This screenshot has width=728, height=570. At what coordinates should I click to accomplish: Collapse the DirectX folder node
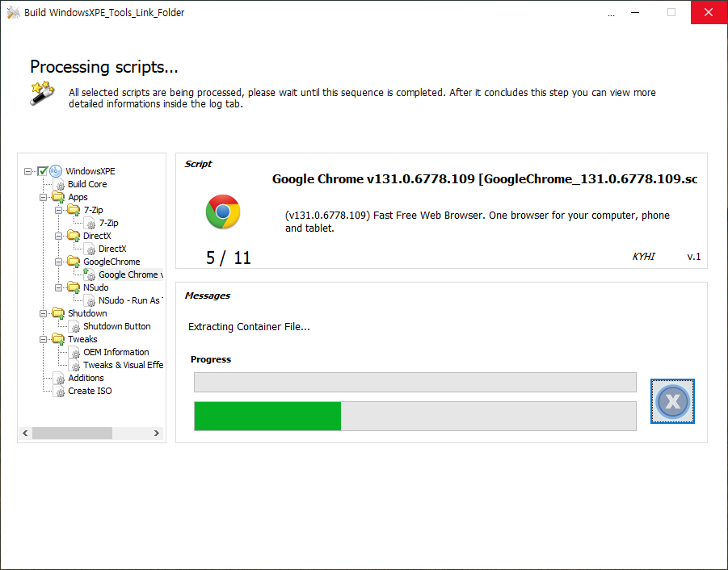[x=58, y=236]
